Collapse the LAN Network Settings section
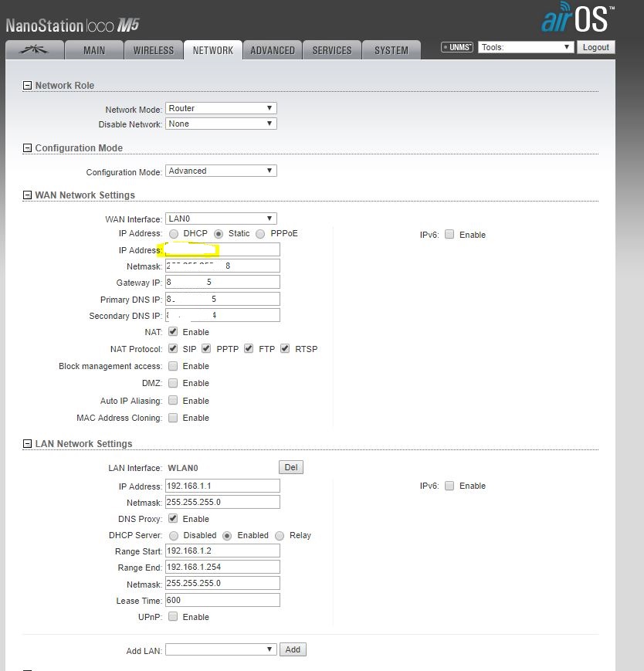Image resolution: width=644 pixels, height=671 pixels. coord(27,444)
